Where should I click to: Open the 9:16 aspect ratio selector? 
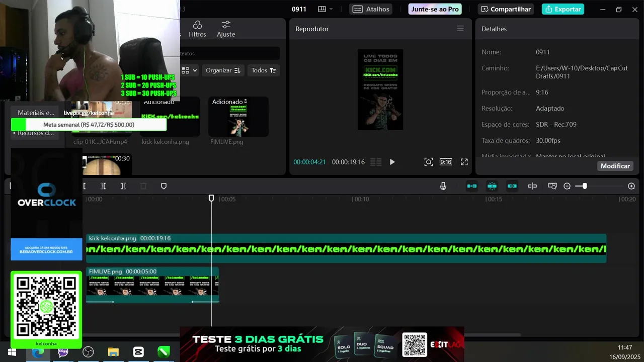(446, 162)
